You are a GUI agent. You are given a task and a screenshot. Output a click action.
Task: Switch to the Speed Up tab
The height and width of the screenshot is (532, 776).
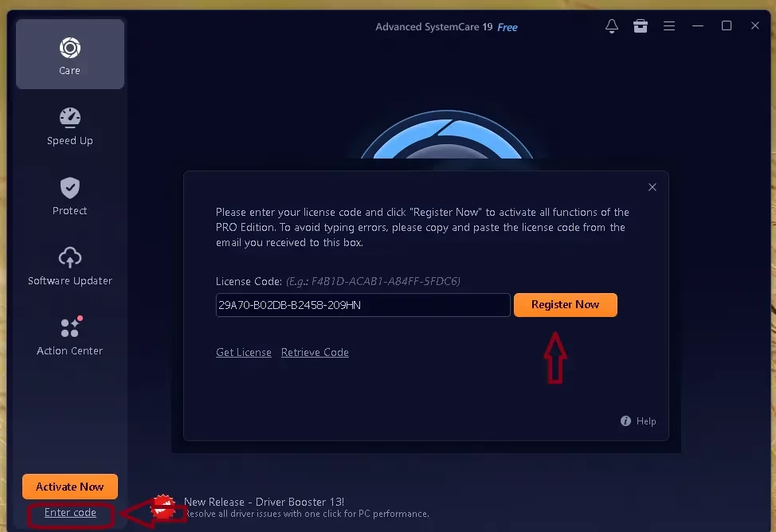tap(70, 126)
